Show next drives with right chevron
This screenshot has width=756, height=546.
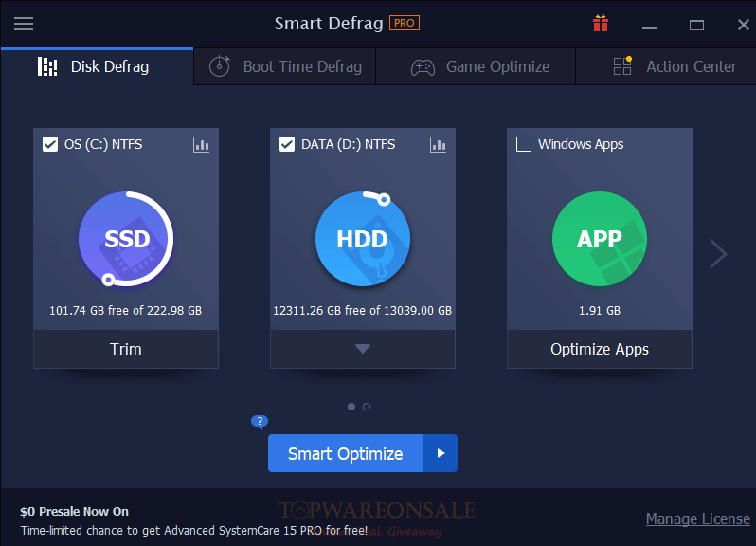pos(718,253)
